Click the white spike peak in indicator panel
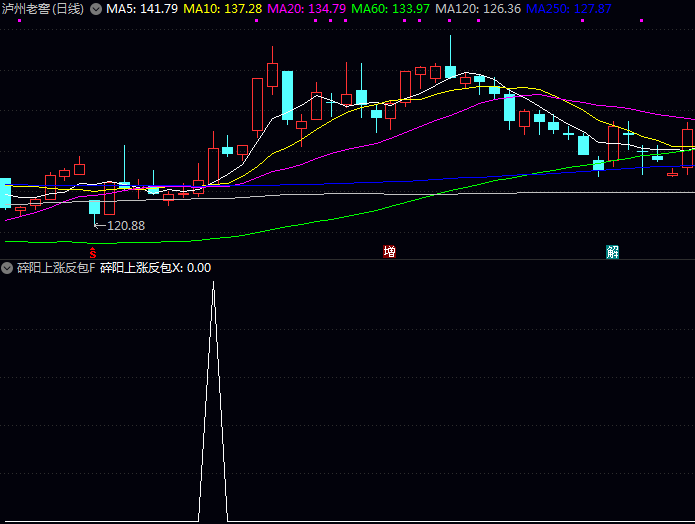 point(213,284)
